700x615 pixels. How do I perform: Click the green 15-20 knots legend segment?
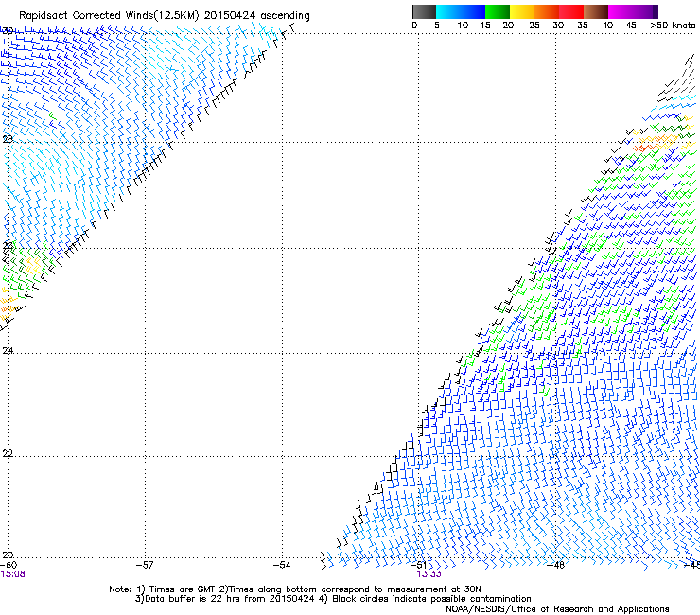498,11
